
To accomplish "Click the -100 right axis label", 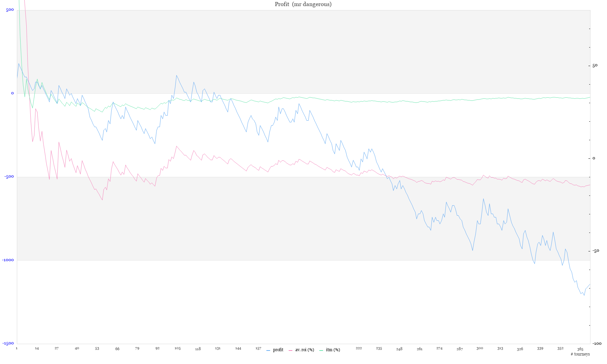I will click(x=597, y=344).
